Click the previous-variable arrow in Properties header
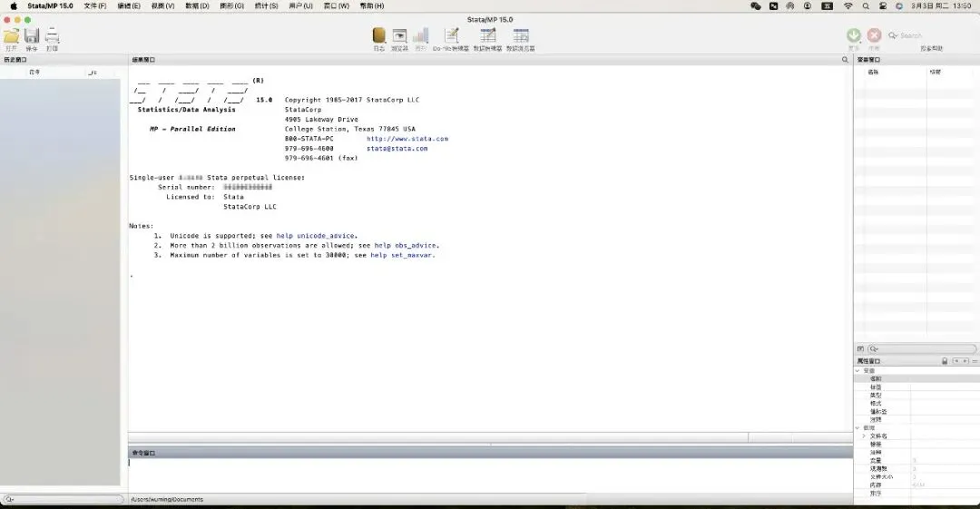Screen dimensions: 980x509 [x=956, y=361]
